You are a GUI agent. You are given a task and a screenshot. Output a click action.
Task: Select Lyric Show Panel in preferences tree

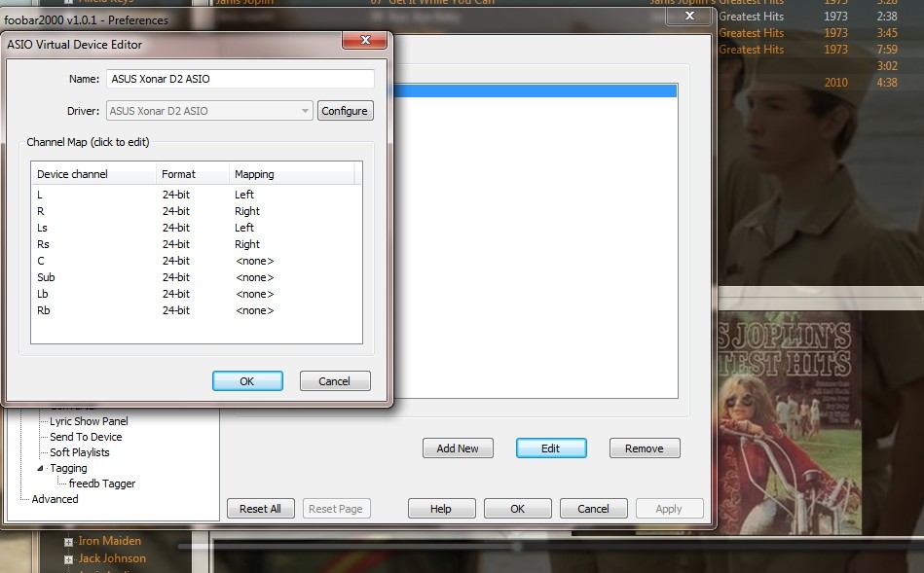(x=89, y=421)
